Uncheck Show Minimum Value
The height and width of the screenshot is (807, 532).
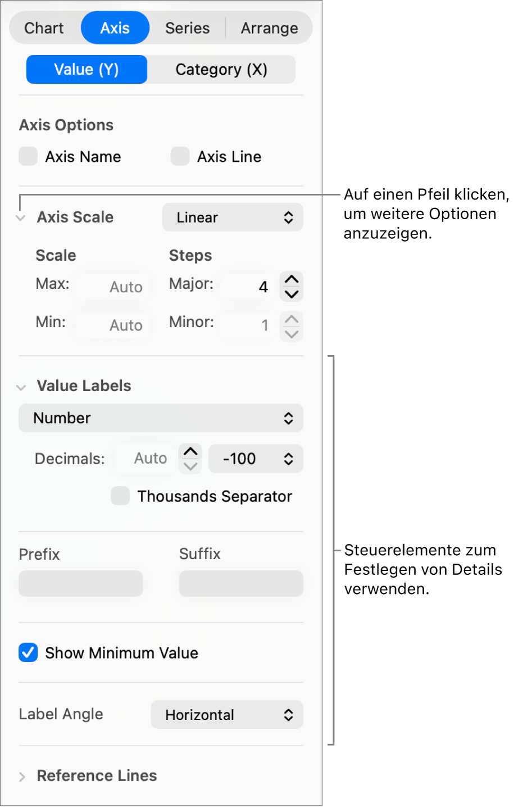28,652
